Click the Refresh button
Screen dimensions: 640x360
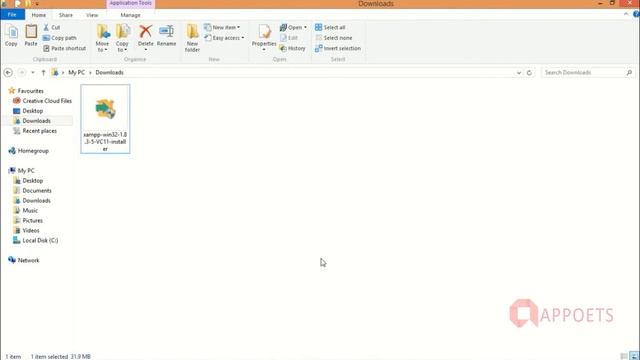pyautogui.click(x=529, y=73)
